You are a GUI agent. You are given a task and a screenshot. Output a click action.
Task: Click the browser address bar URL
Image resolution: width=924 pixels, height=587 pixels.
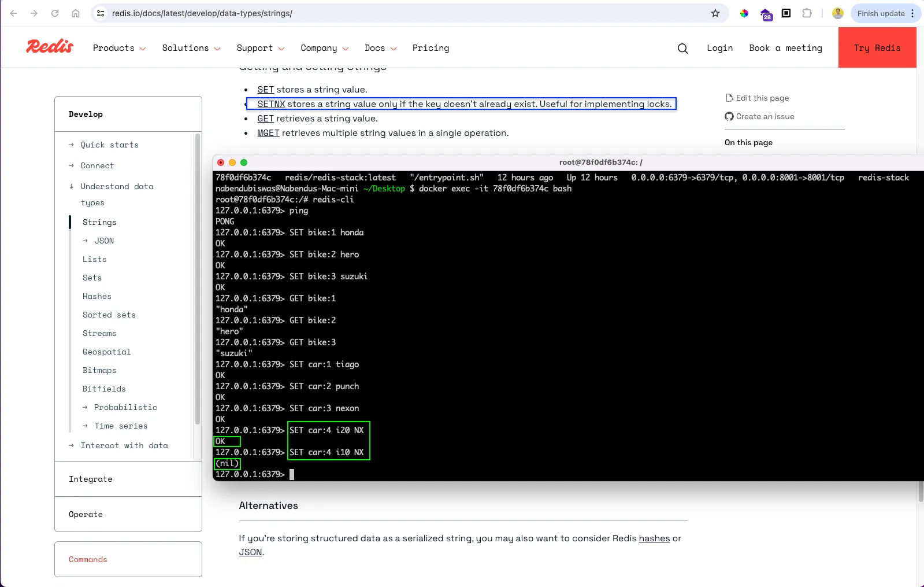click(202, 13)
